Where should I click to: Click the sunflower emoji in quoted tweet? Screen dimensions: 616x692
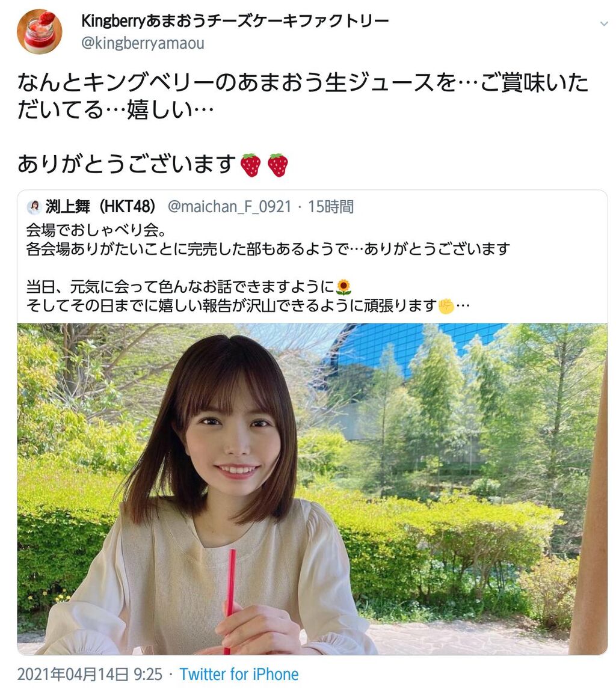[x=343, y=287]
